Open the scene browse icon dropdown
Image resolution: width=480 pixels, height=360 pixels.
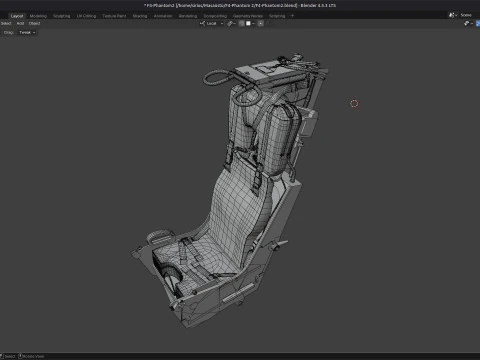[453, 15]
